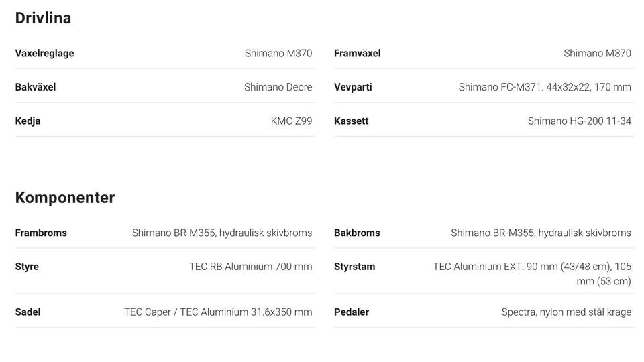The image size is (644, 362).
Task: Click the Shimano HG-200 11-34 Kassett value
Action: [579, 121]
